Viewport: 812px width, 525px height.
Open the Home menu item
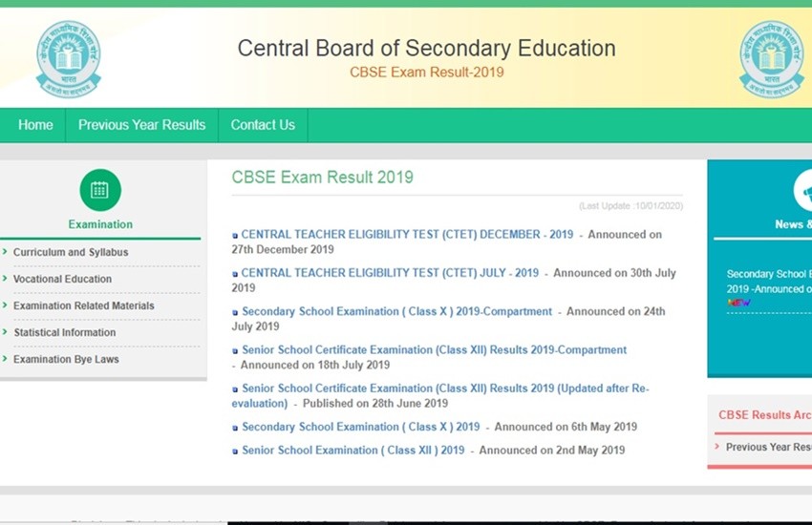(35, 125)
